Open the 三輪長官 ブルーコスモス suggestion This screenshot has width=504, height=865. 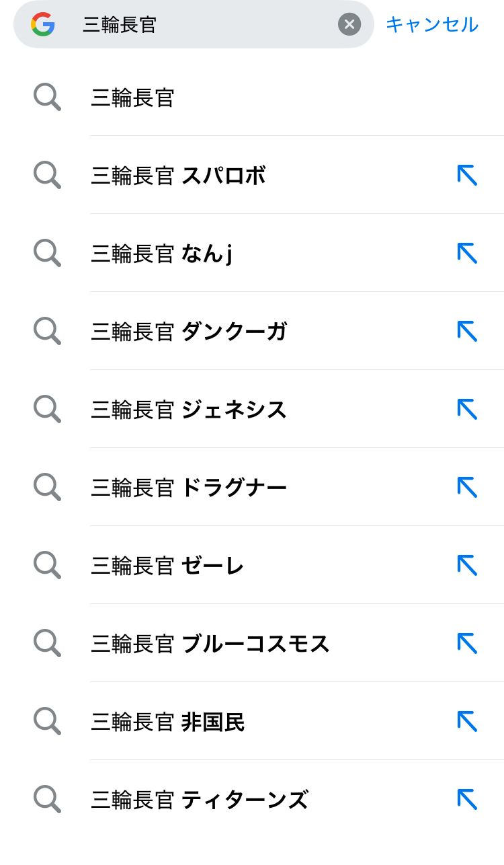210,644
